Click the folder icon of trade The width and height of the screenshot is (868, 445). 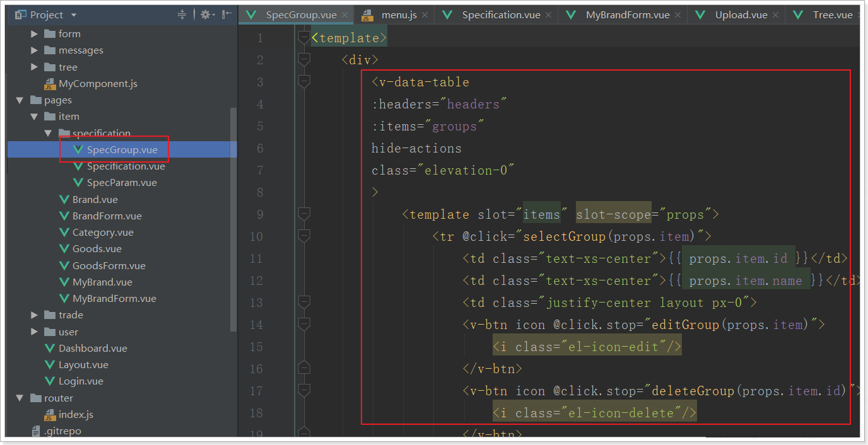click(x=50, y=315)
